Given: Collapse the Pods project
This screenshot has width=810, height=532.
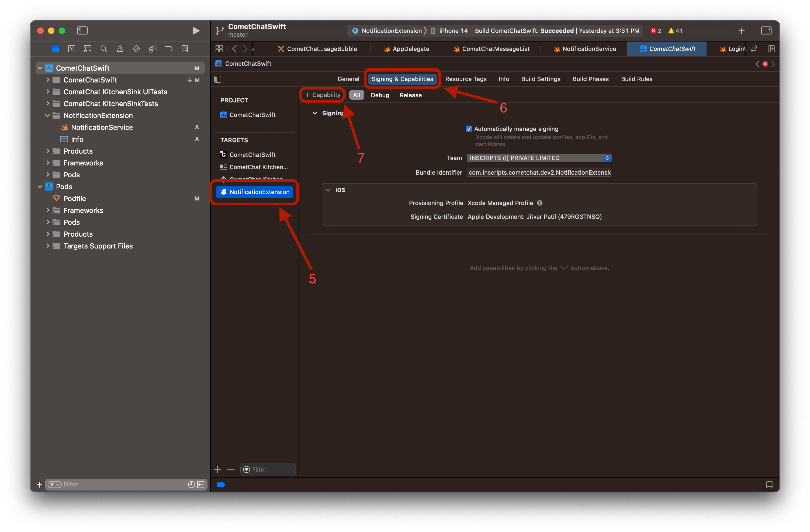Looking at the screenshot, I should [40, 186].
